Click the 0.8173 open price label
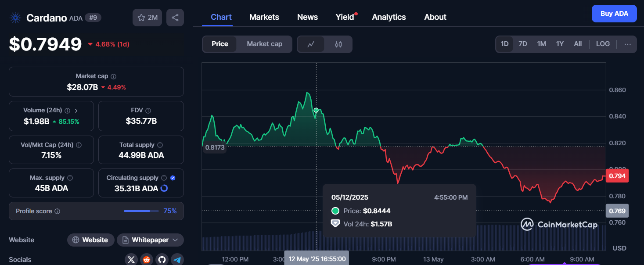Screen dimensions: 644x265 click(214, 147)
